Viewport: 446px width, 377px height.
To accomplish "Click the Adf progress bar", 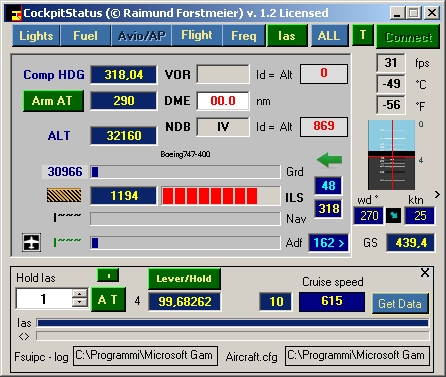I will click(185, 243).
